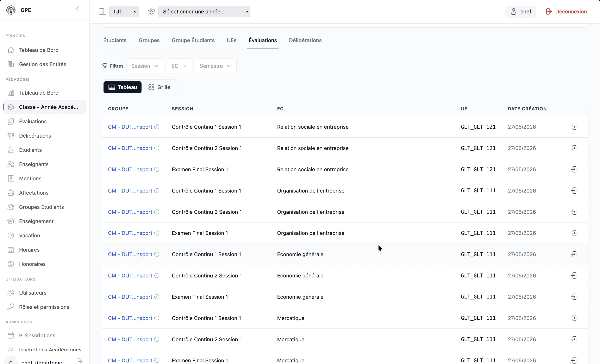Open the entry for Contrôle Continu 1 Organisation de l'entreprise
600x364 pixels.
574,191
